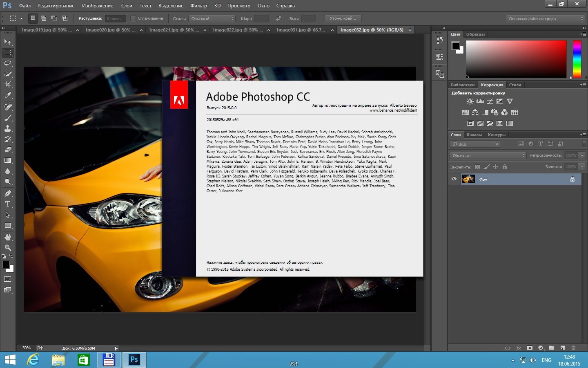Add a Curves adjustment
The width and height of the screenshot is (588, 368).
click(490, 101)
